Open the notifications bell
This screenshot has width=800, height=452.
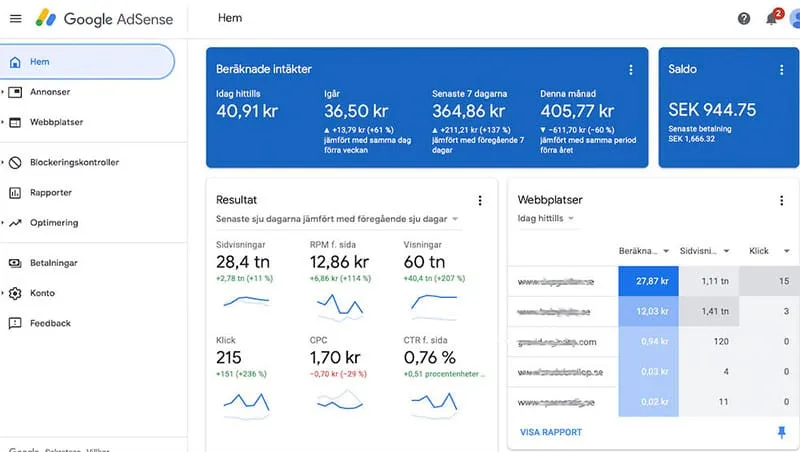pyautogui.click(x=771, y=18)
